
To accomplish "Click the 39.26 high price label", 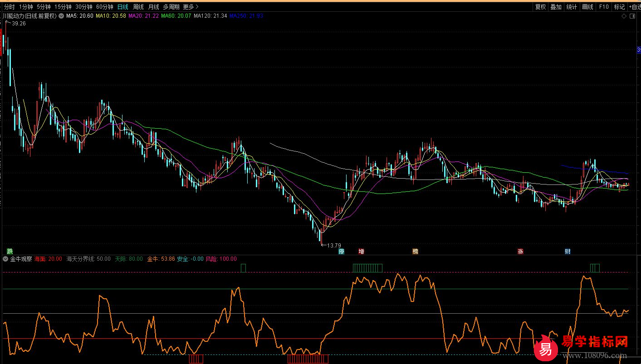I will (x=19, y=24).
